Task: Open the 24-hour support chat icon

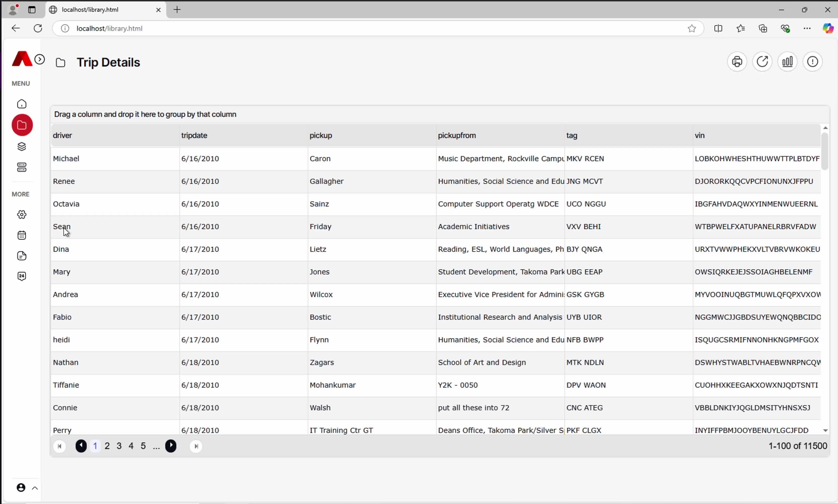Action: point(22,276)
